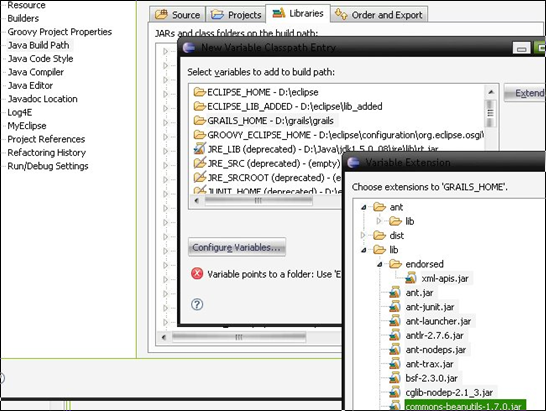Select Groovy Project Properties in sidebar

click(60, 32)
